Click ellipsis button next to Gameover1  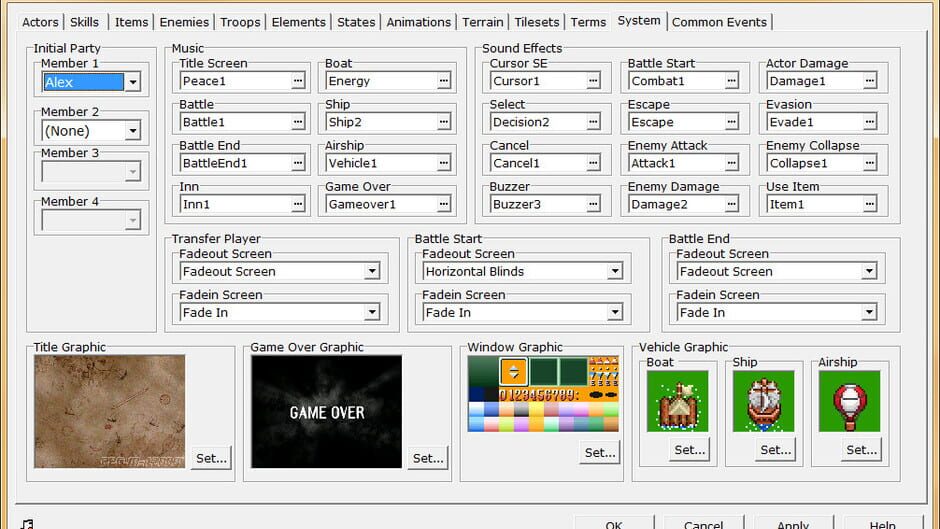(x=444, y=205)
